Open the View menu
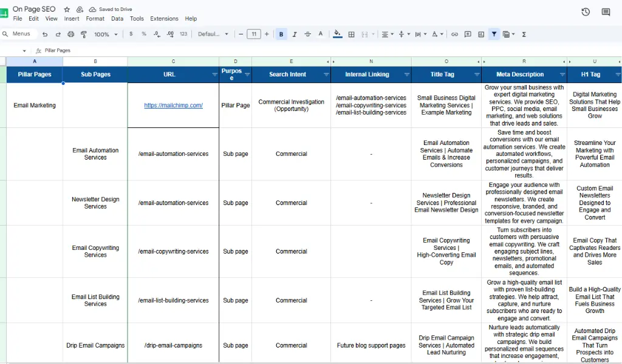This screenshot has height=364, width=622. (x=51, y=19)
